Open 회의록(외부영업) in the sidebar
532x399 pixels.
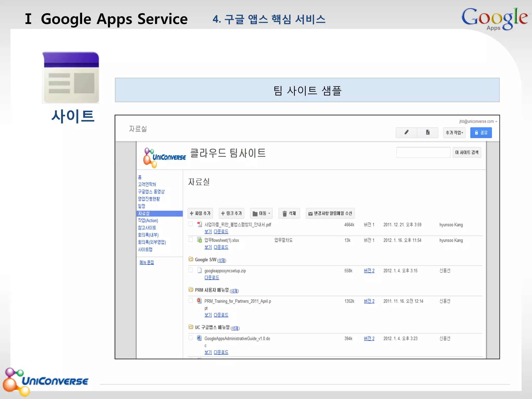[152, 242]
